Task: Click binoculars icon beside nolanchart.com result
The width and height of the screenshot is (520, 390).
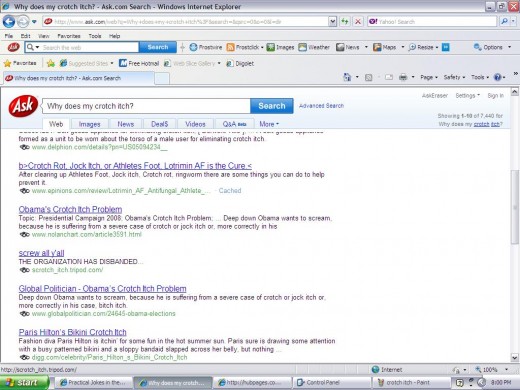Action: (x=25, y=235)
